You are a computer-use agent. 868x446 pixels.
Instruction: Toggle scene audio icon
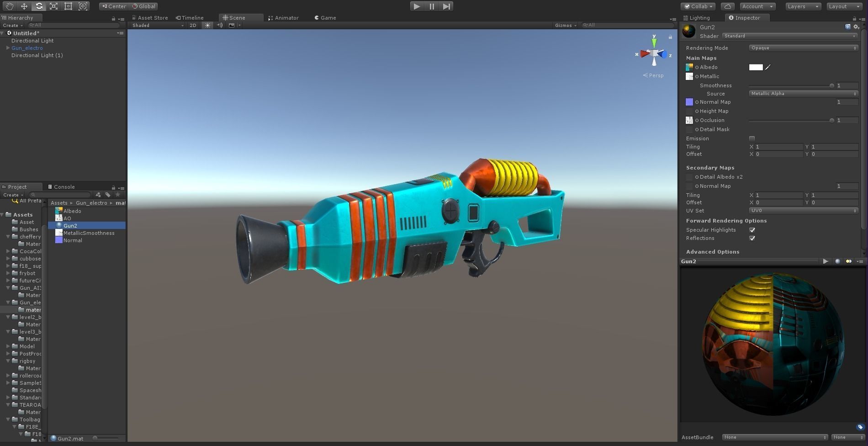[x=220, y=25]
